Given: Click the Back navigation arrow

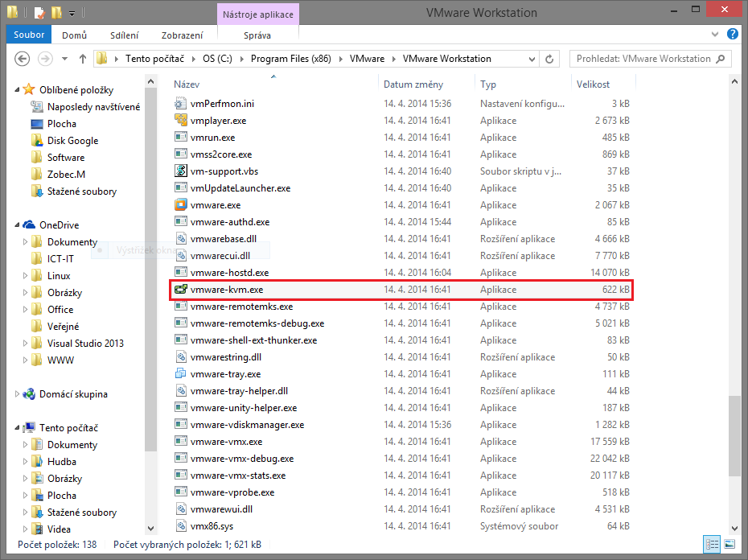Looking at the screenshot, I should 23,58.
